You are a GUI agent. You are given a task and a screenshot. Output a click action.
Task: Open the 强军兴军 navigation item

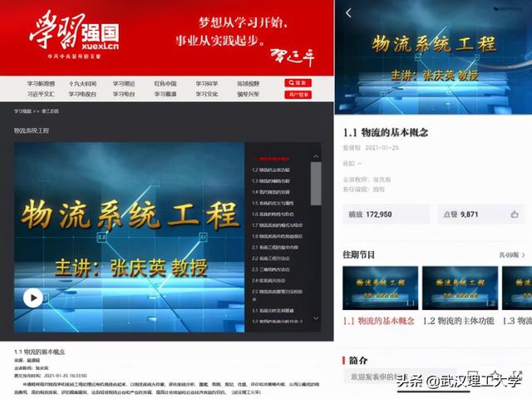click(248, 94)
